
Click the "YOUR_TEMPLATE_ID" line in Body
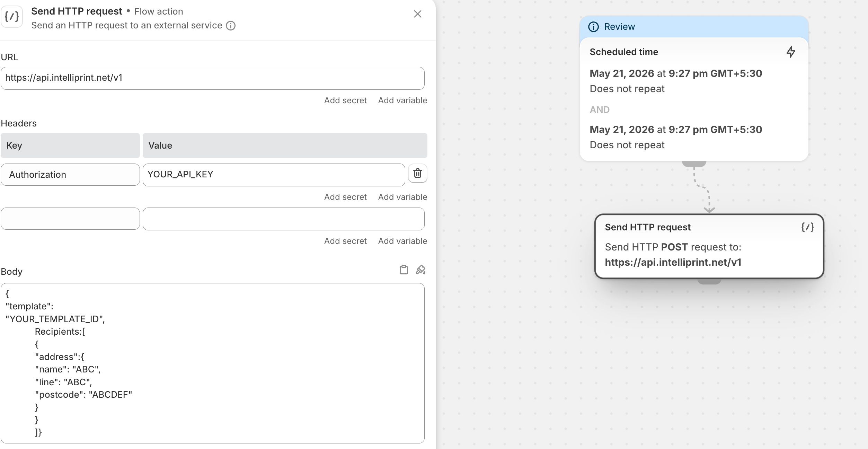(55, 319)
